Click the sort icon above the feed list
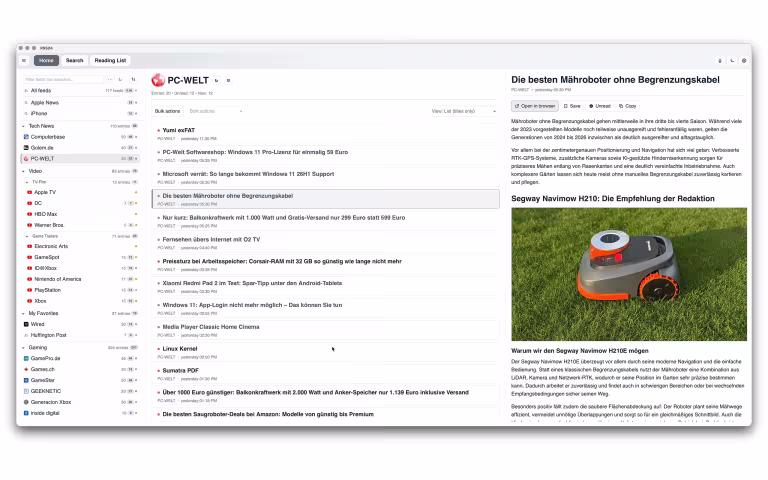This screenshot has width=768, height=480. tap(133, 79)
